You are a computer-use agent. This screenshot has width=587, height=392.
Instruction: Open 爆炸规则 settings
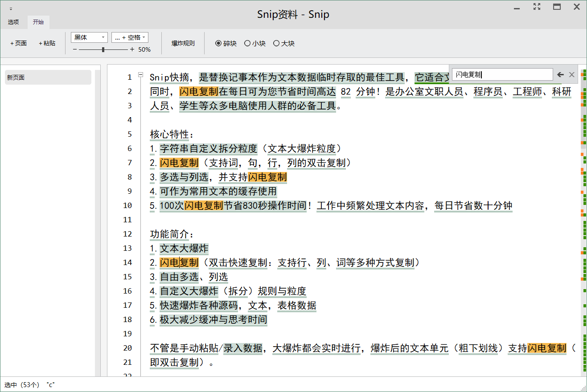pos(183,43)
